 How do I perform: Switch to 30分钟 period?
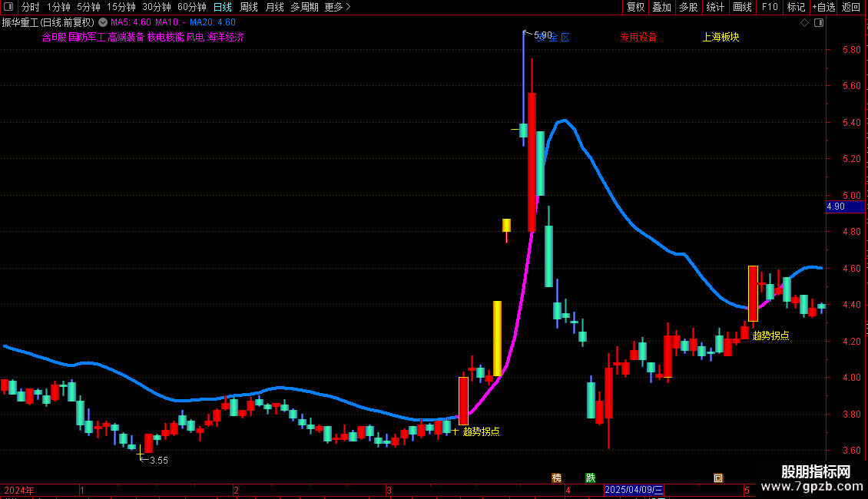(156, 7)
